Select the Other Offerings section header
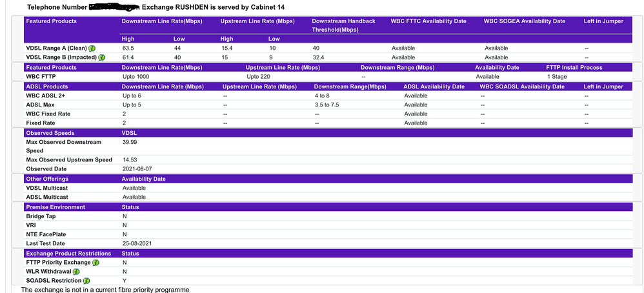This screenshot has height=293, width=644. pos(47,179)
